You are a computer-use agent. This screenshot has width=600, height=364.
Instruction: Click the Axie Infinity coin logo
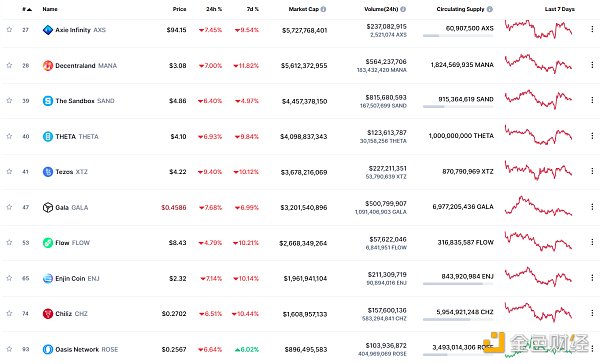[x=48, y=30]
